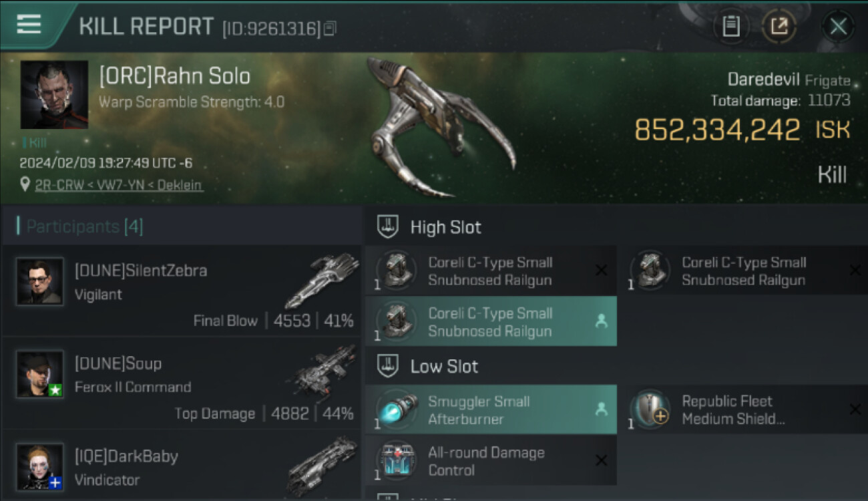
Task: Open Soup's pilot portrait
Action: pos(40,374)
